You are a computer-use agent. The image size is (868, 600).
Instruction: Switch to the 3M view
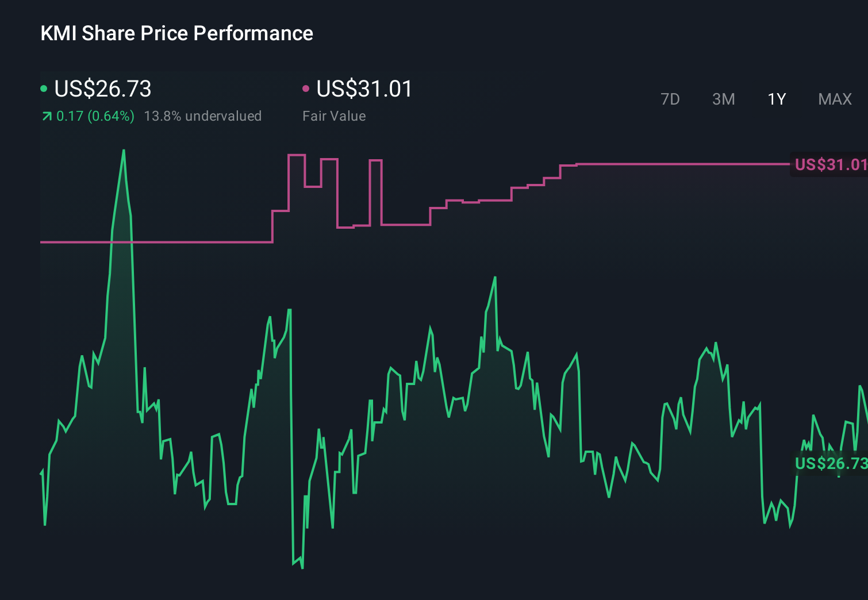[x=723, y=99]
